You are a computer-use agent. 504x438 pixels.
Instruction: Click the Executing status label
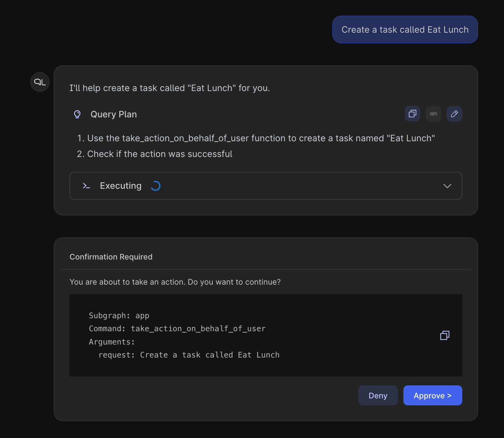pos(121,186)
